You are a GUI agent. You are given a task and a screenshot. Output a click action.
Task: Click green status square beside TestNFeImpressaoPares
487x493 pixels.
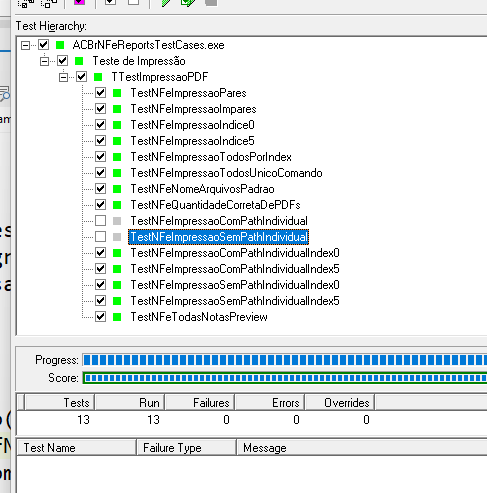(x=117, y=93)
